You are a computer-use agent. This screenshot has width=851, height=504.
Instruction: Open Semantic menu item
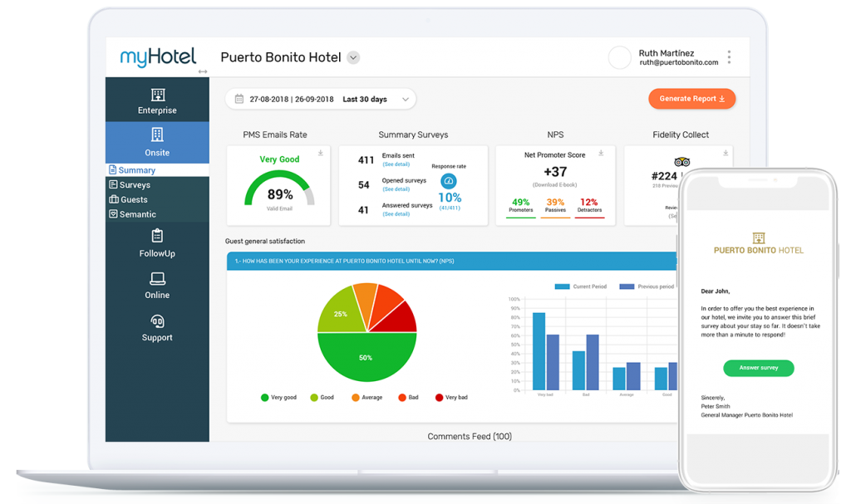[157, 213]
